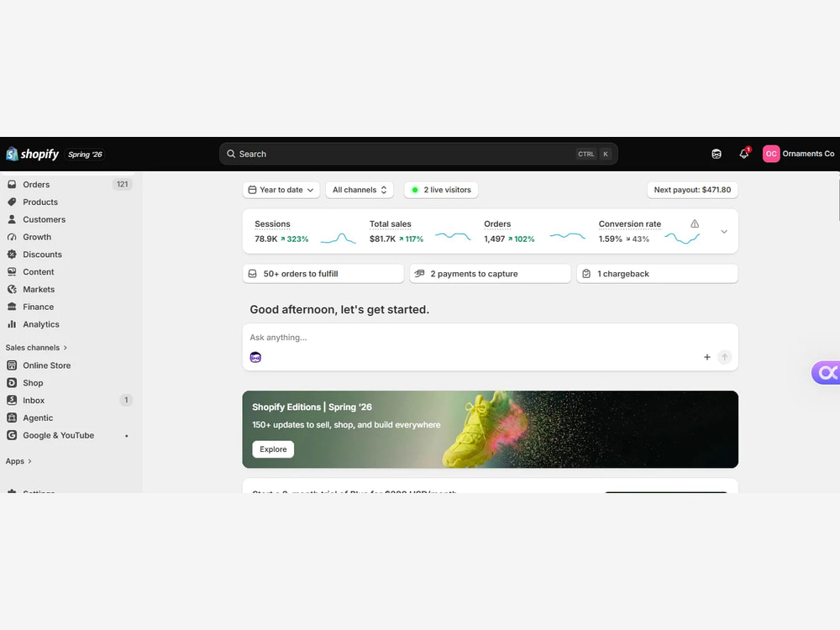
Task: Click the Analytics bar chart icon
Action: coord(12,324)
